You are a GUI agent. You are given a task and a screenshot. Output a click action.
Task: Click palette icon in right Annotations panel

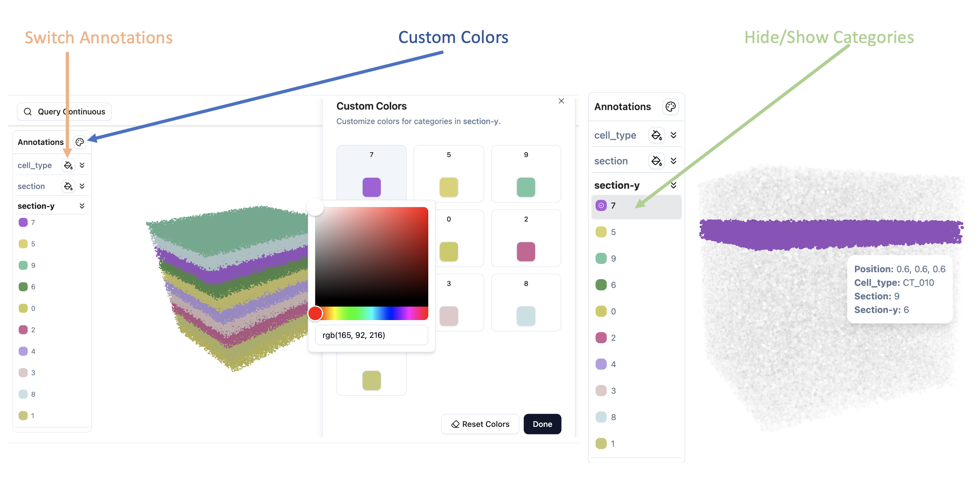[x=670, y=107]
